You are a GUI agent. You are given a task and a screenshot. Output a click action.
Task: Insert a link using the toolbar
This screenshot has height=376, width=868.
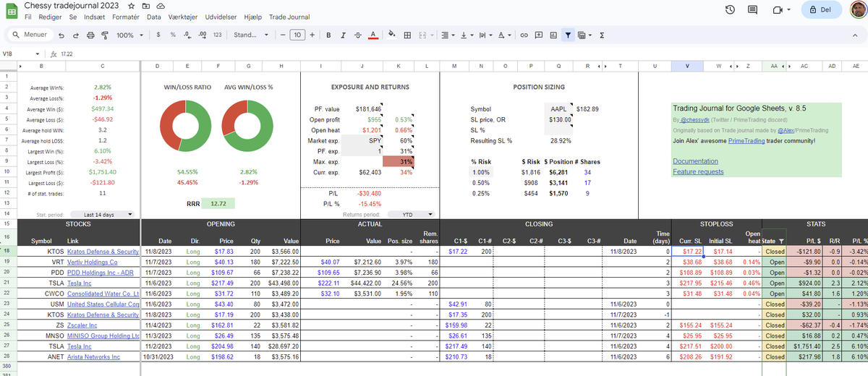point(524,35)
